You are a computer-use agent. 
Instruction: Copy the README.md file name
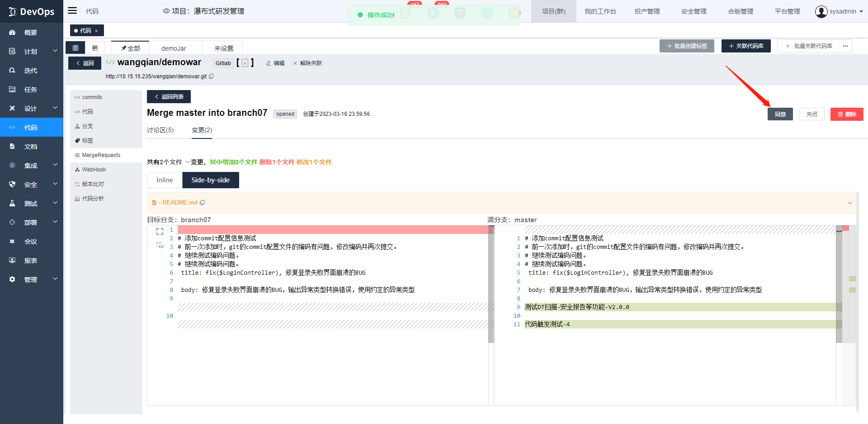203,203
